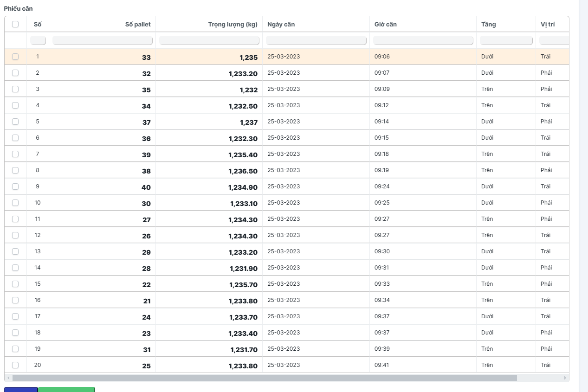Sort by Trọng lượng (kg) column header

coord(233,25)
